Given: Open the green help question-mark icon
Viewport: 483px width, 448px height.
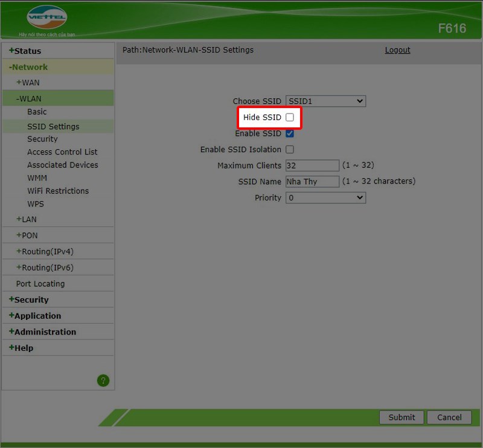Looking at the screenshot, I should [x=103, y=380].
